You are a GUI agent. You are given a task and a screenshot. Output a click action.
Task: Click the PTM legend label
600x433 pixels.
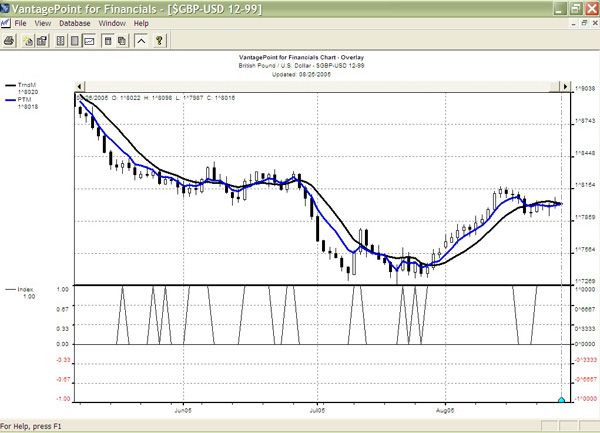coord(24,99)
